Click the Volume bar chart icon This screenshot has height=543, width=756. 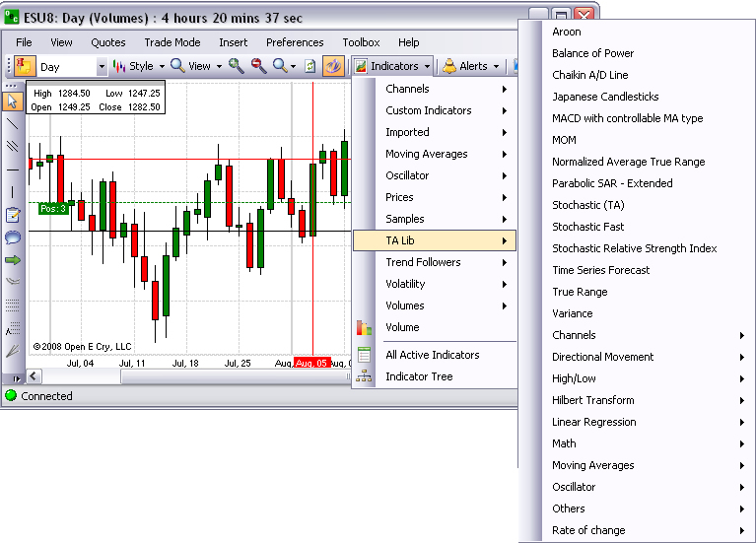click(x=364, y=327)
